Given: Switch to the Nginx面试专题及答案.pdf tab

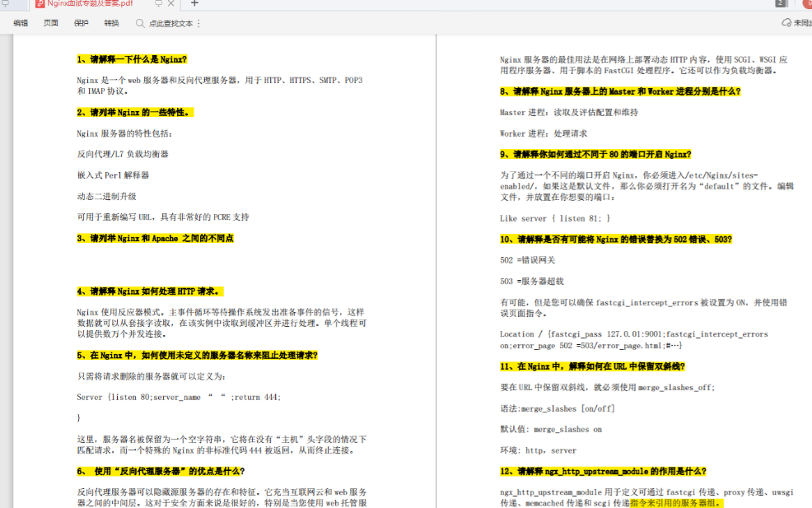Looking at the screenshot, I should 90,3.
